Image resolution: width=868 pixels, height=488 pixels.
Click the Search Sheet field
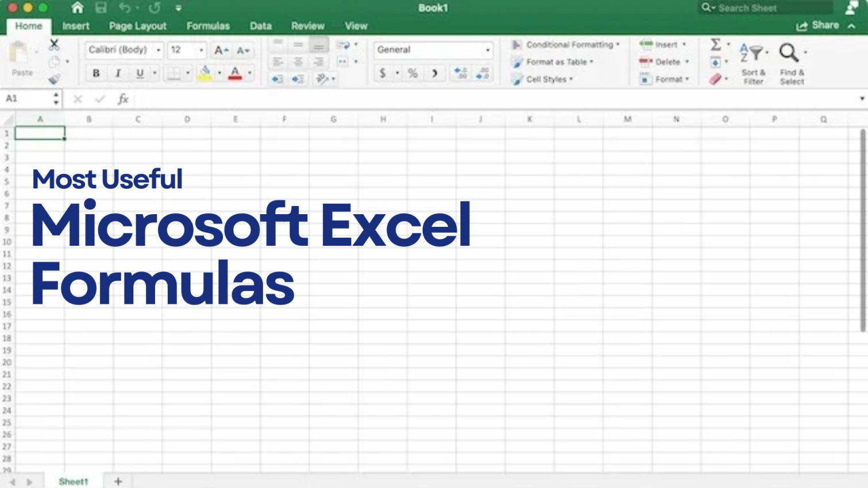pyautogui.click(x=764, y=7)
